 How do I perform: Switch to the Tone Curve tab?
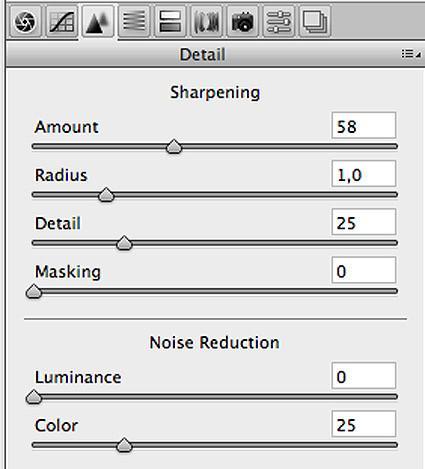tap(62, 21)
